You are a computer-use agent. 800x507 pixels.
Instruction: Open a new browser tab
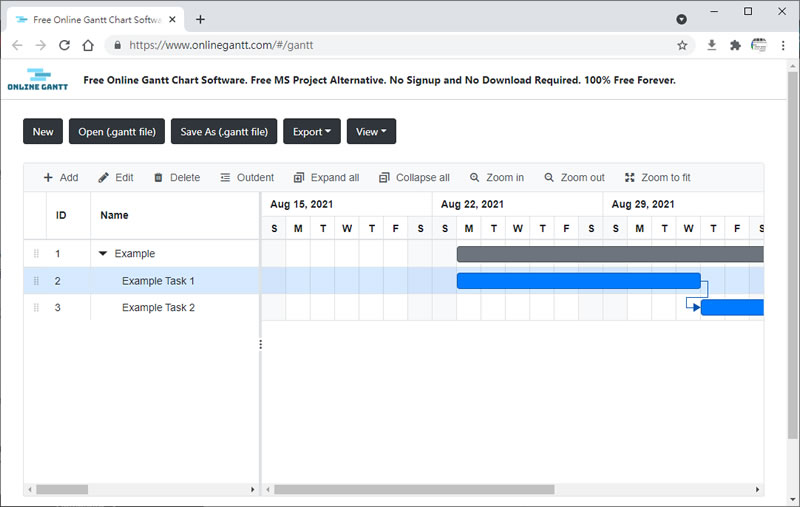tap(200, 19)
